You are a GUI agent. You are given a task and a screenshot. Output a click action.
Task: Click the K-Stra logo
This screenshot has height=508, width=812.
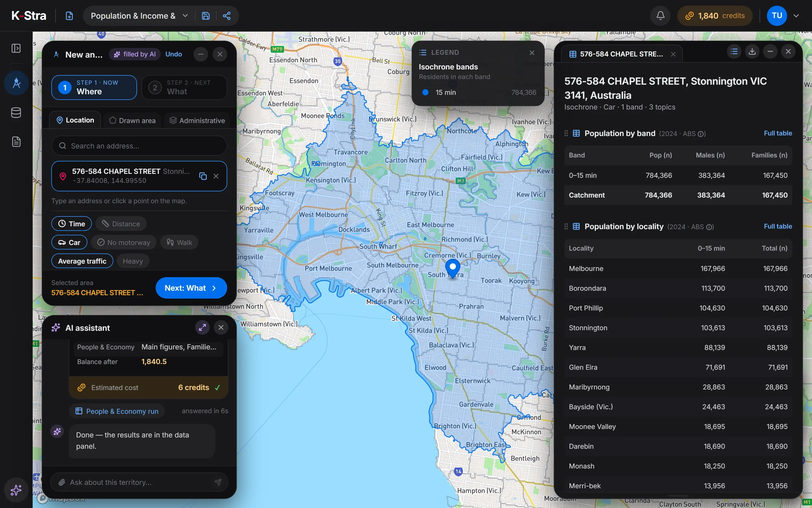tap(29, 16)
